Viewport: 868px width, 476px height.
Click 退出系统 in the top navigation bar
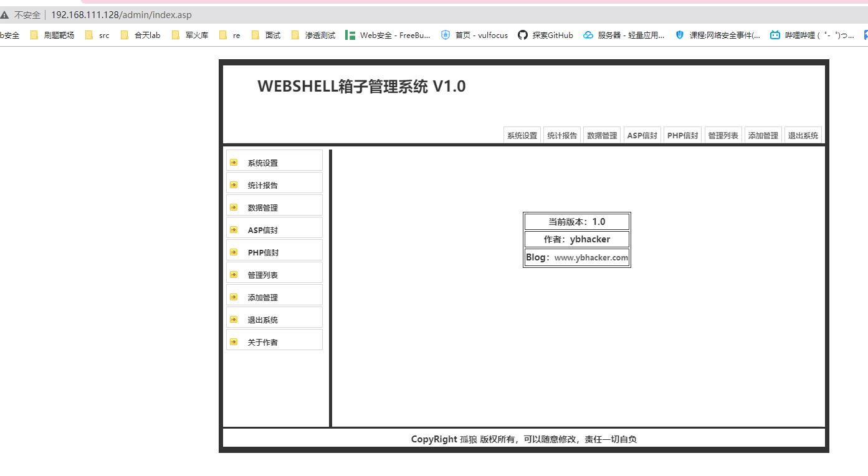click(x=803, y=135)
